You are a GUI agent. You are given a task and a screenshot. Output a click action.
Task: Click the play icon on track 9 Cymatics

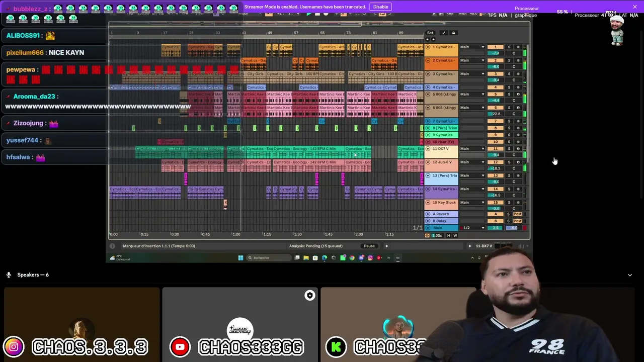tap(428, 135)
